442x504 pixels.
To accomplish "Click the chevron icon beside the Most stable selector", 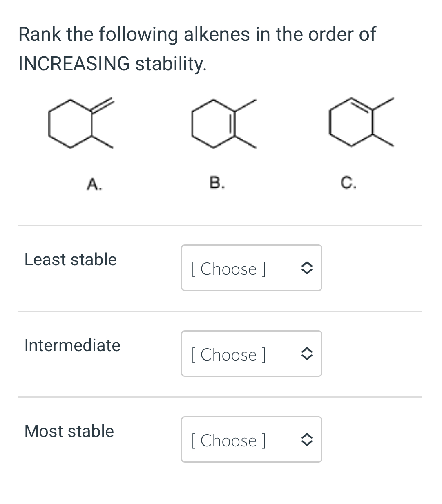I will pyautogui.click(x=308, y=439).
